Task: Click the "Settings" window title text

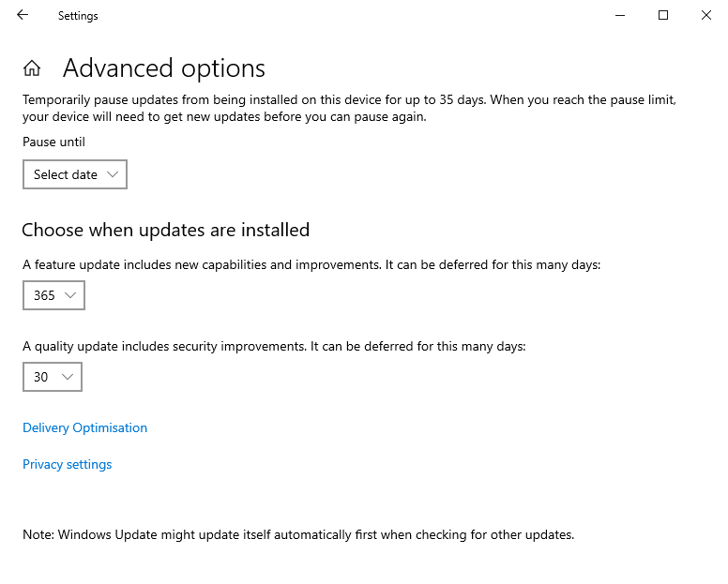Action: 78,16
